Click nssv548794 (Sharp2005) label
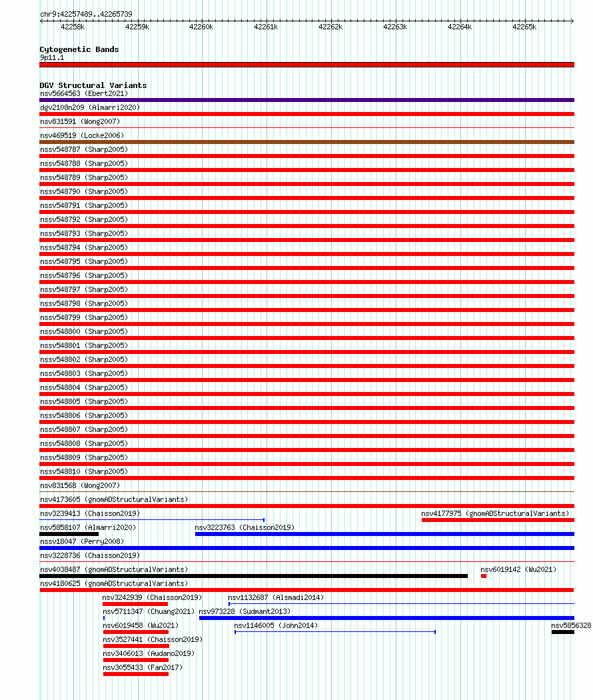The image size is (593, 700). pos(84,247)
